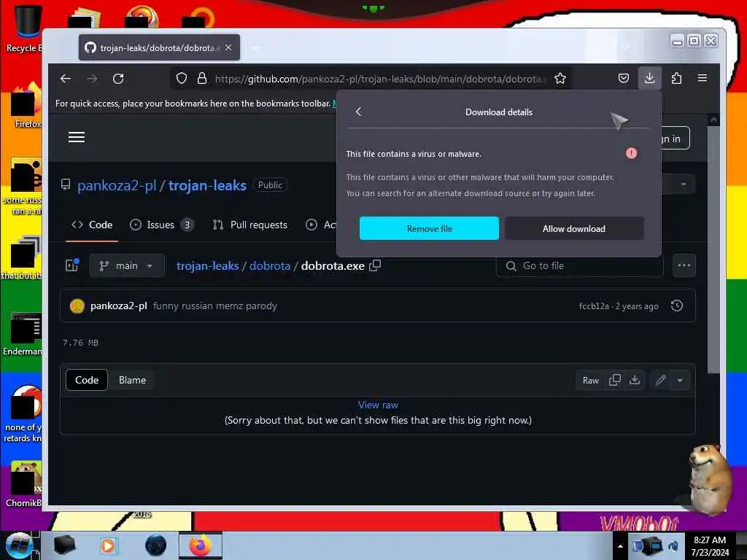747x560 pixels.
Task: Download raw file icon next to Raw
Action: [x=635, y=380]
